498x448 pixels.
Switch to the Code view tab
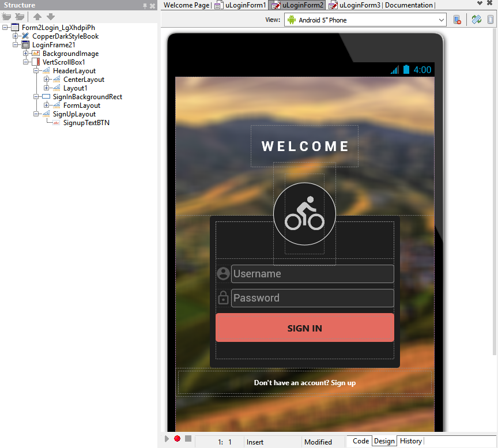coord(361,441)
